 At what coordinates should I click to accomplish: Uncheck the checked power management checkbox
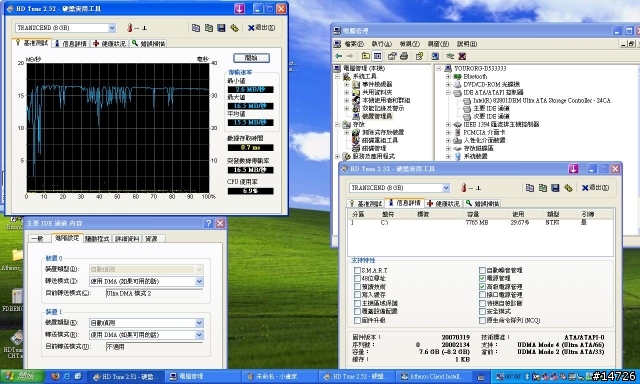coord(482,278)
